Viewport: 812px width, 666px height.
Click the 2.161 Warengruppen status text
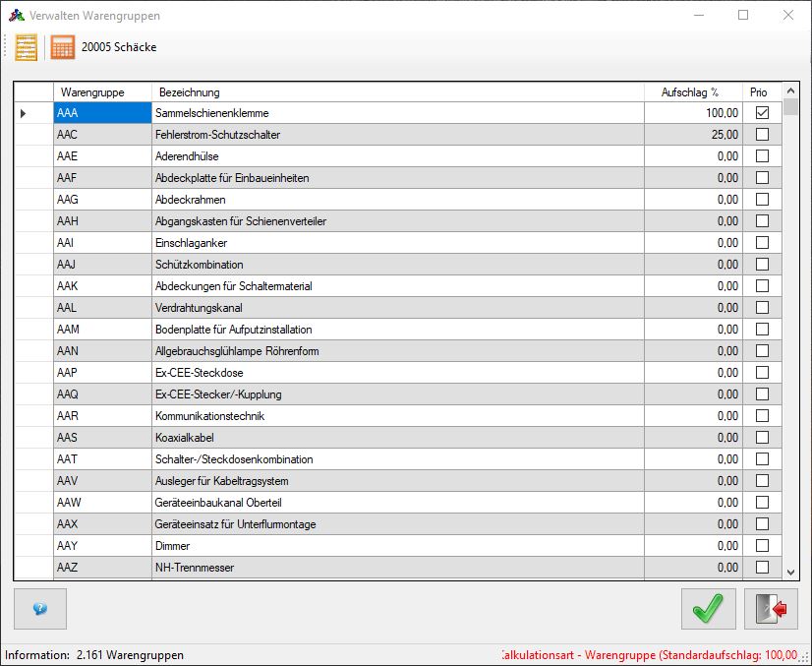(130, 655)
